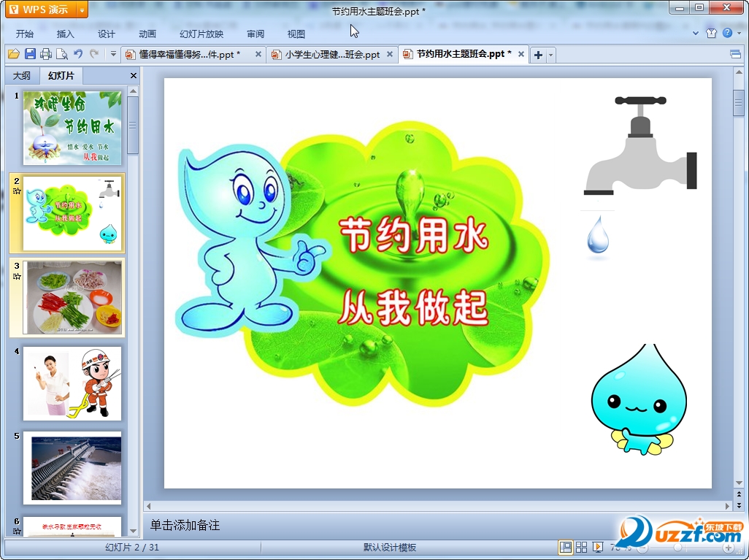Click the slide editor vertical scroll up arrow
749x560 pixels.
[739, 72]
